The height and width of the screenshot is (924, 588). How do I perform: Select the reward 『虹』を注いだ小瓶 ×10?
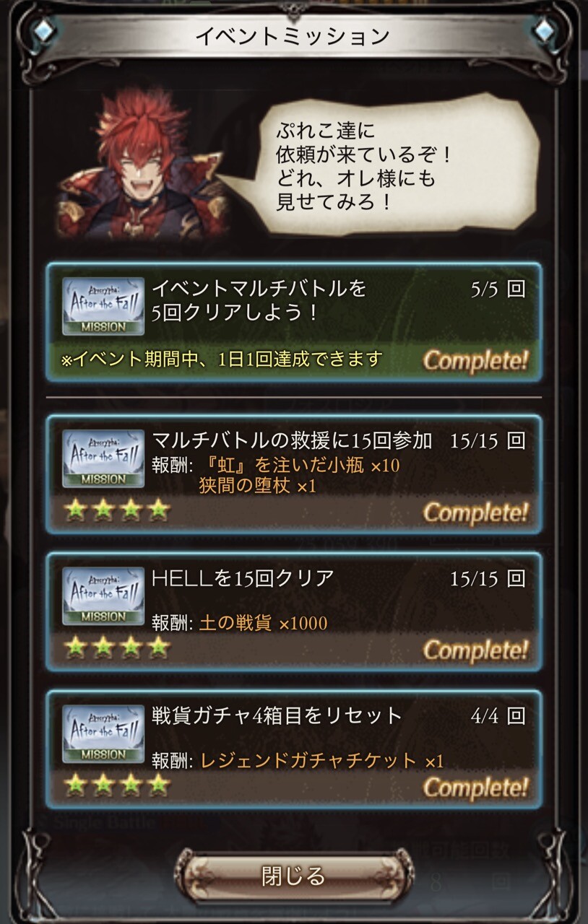pos(298,465)
